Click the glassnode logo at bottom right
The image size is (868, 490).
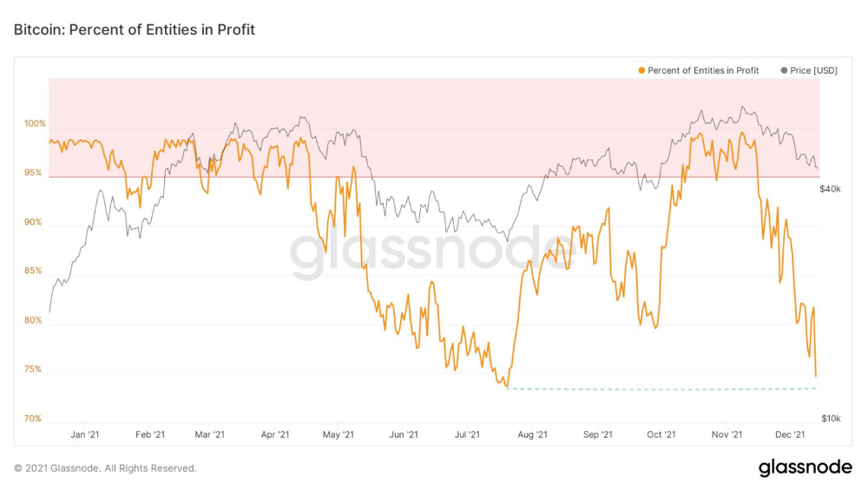click(x=806, y=467)
